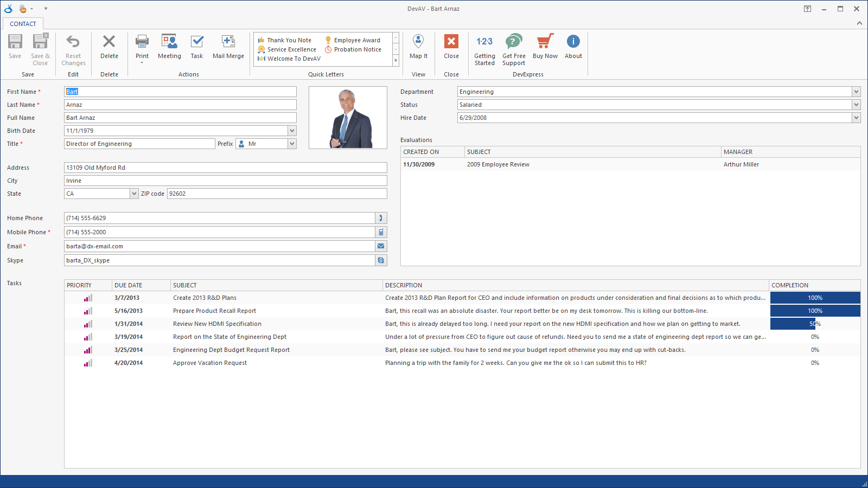Start a Skype call with barta_DX_skype
Image resolution: width=868 pixels, height=488 pixels.
381,260
